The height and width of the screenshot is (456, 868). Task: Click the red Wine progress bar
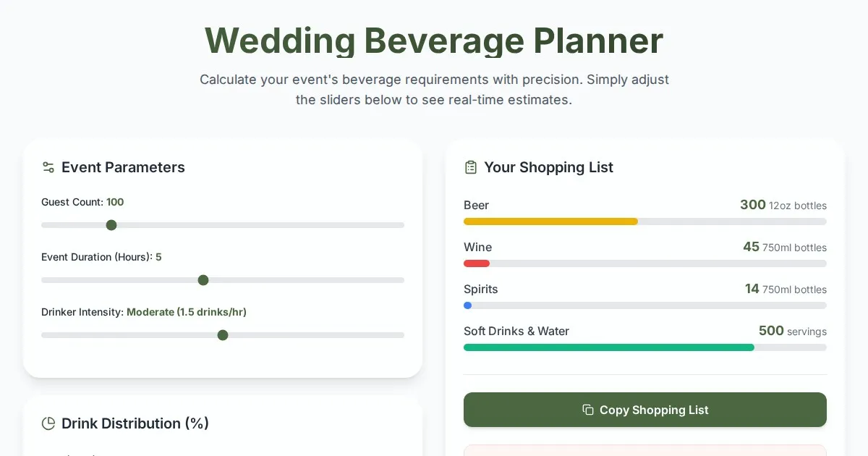coord(477,263)
